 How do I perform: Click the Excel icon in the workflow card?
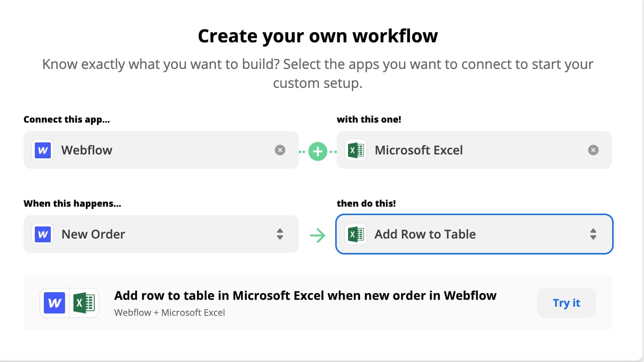pyautogui.click(x=84, y=303)
